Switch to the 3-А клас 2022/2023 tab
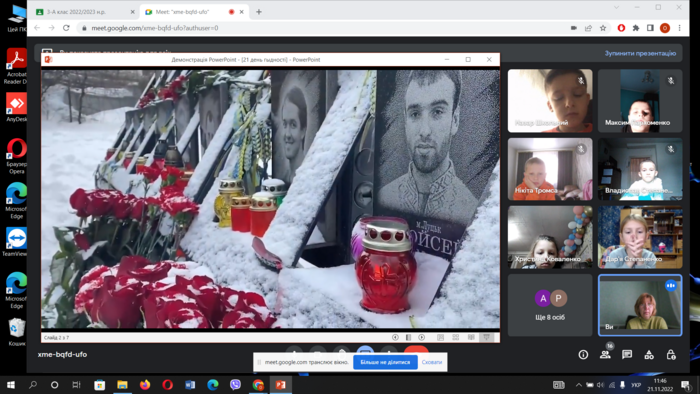The height and width of the screenshot is (394, 700). (85, 12)
